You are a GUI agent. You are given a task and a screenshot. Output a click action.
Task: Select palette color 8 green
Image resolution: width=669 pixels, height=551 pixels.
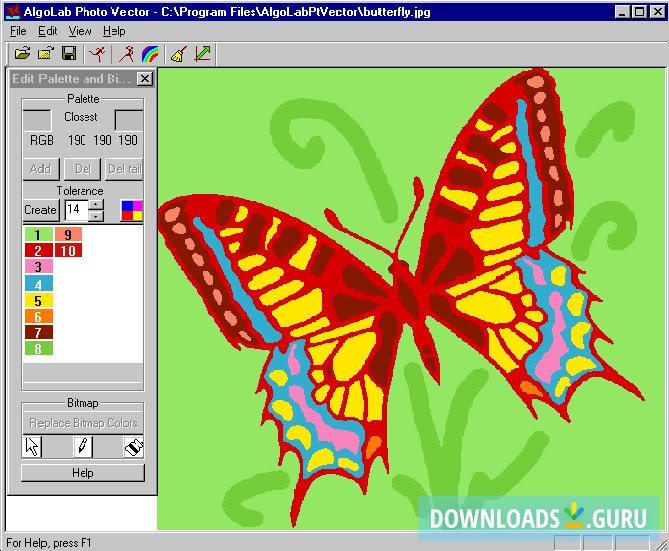coord(38,348)
